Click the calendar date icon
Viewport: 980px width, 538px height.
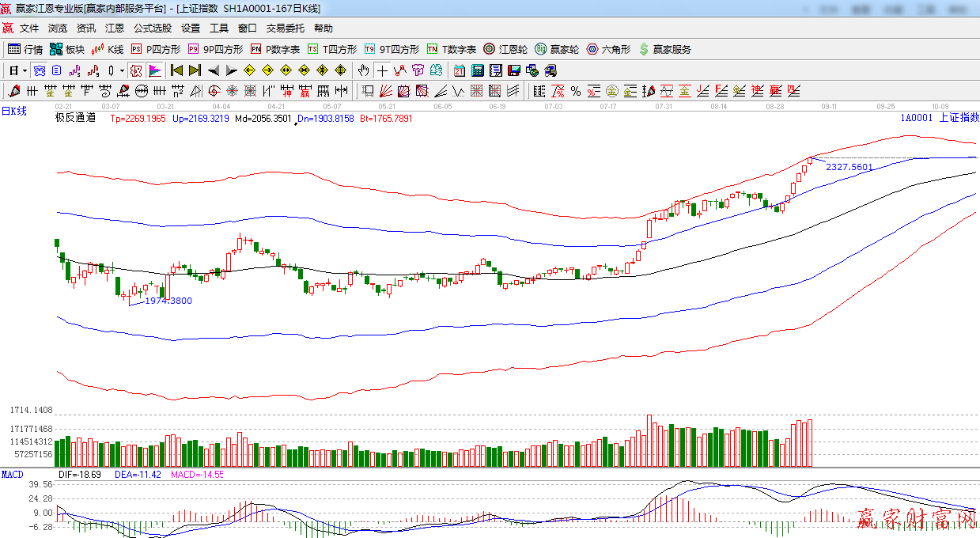(x=460, y=70)
